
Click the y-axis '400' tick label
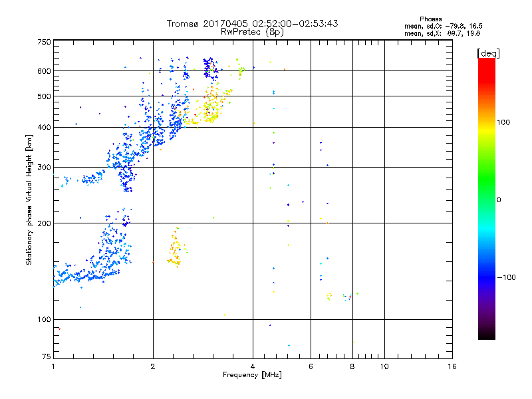click(x=44, y=127)
